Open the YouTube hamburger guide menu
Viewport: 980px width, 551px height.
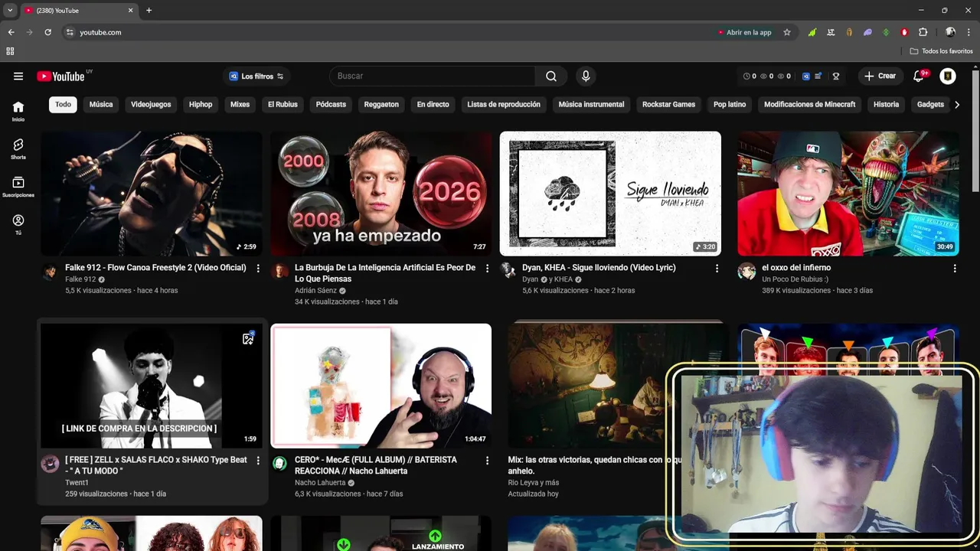(18, 76)
